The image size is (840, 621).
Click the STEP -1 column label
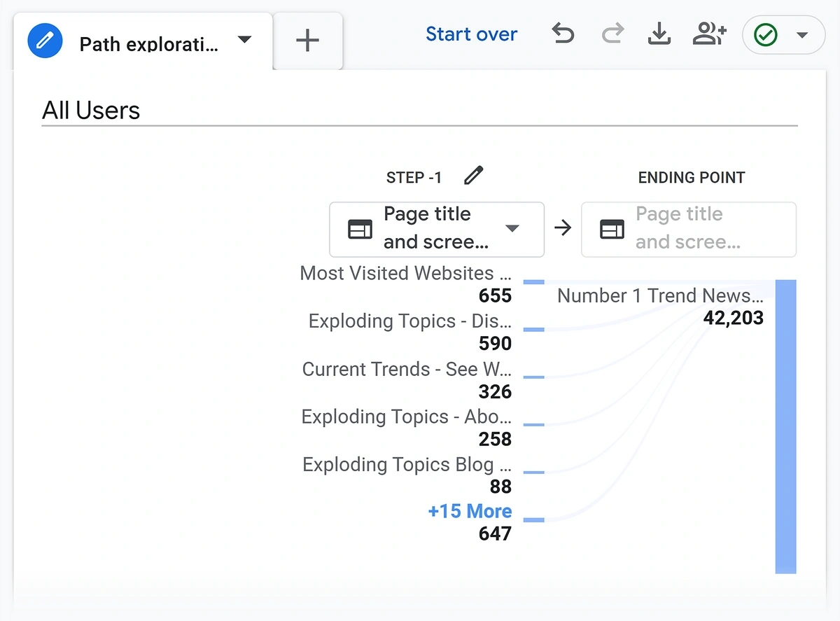(x=414, y=178)
